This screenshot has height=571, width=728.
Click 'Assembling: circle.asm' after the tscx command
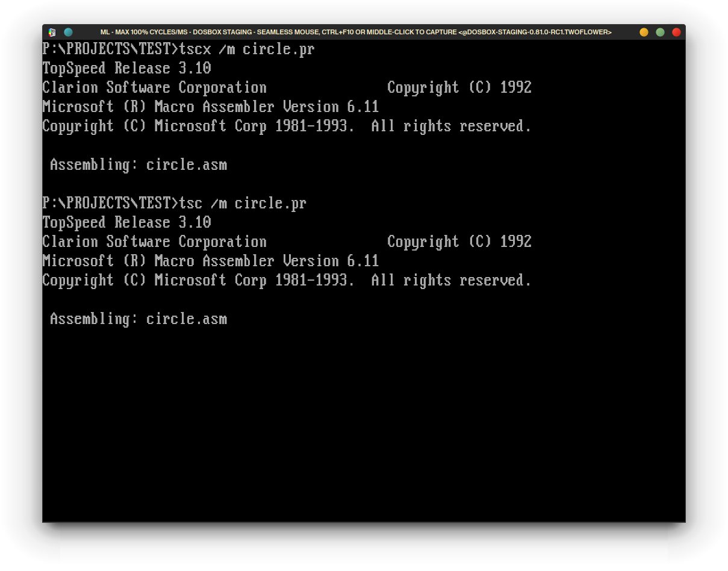[138, 165]
